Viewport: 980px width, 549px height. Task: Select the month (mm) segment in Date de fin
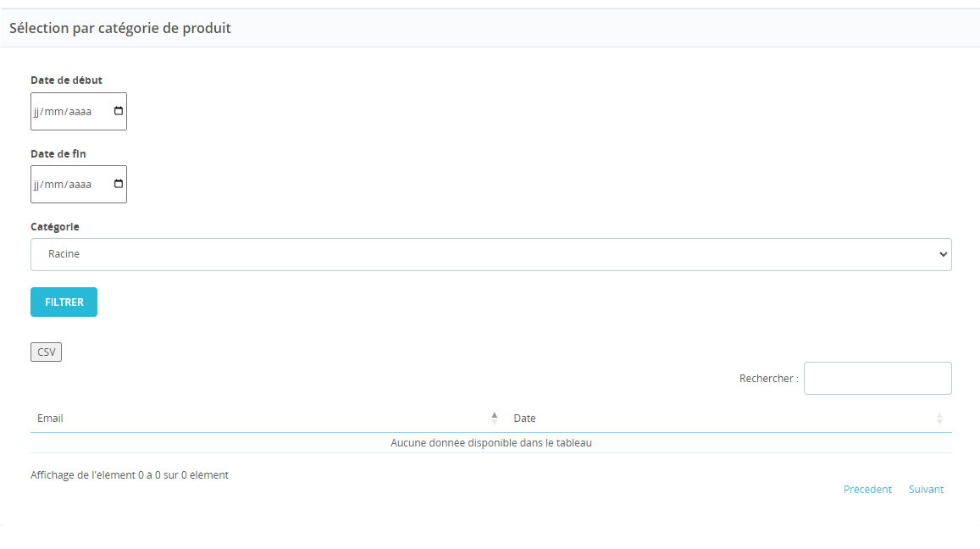(x=54, y=185)
